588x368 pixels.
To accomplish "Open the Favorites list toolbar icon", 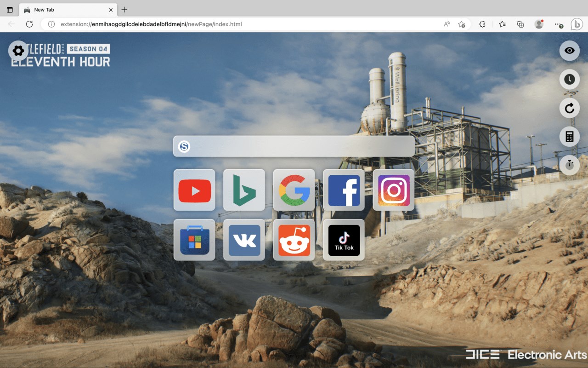I will 502,24.
